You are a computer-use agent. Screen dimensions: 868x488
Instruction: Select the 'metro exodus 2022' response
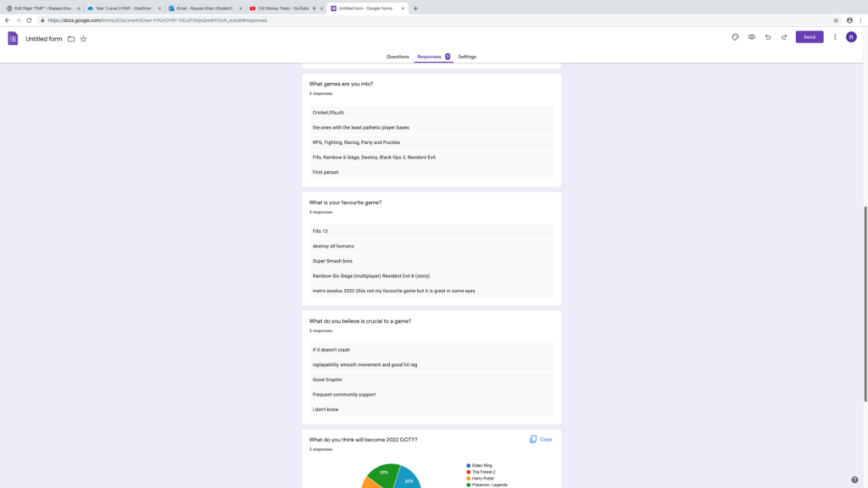[x=431, y=291]
